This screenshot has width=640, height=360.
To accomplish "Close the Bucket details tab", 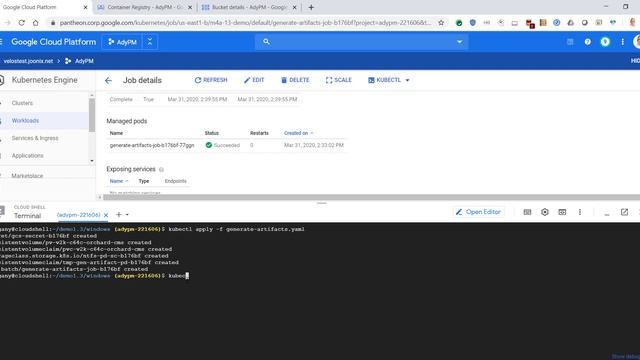I will 294,7.
